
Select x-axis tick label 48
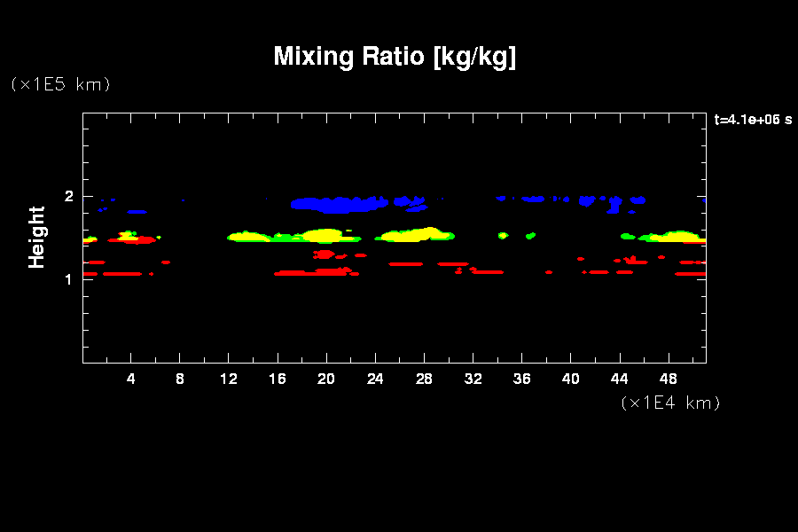pos(668,379)
